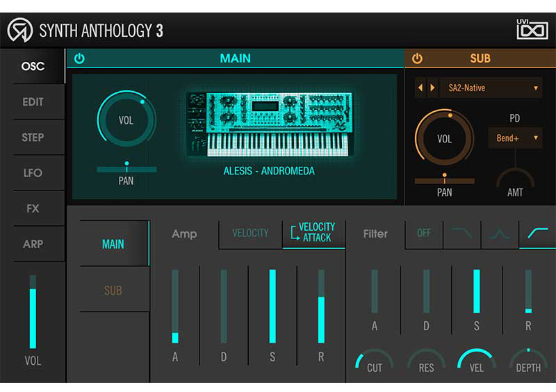
Task: Click the Filter section label
Action: [x=375, y=234]
